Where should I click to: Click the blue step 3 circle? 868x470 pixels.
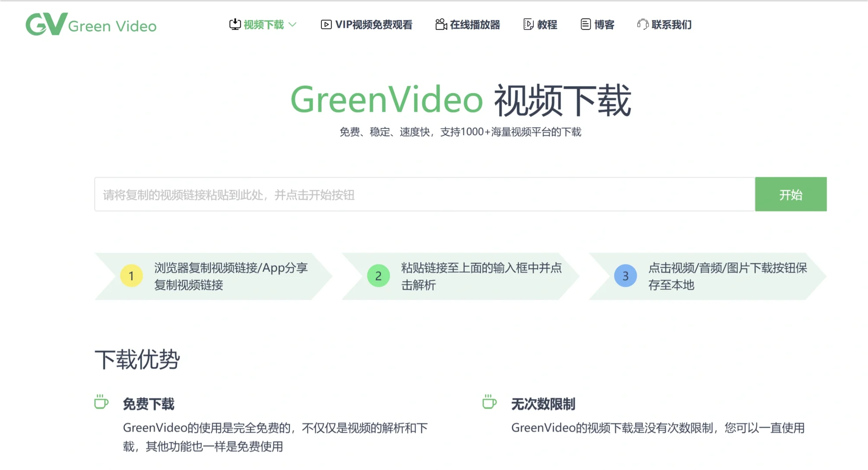click(625, 276)
